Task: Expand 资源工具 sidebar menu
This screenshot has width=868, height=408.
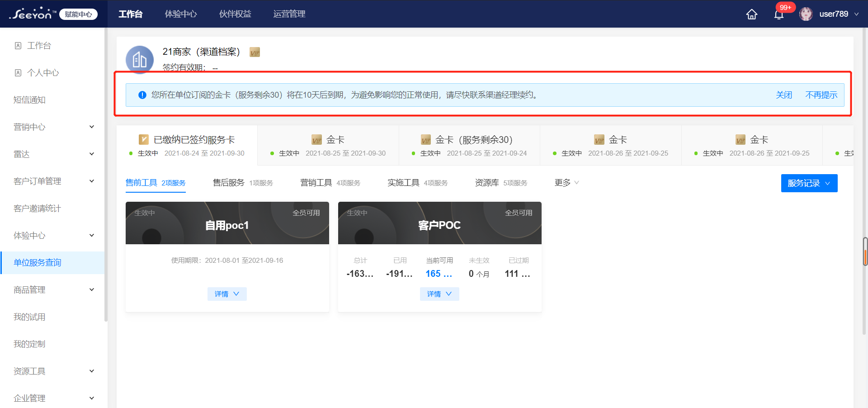Action: (92, 371)
